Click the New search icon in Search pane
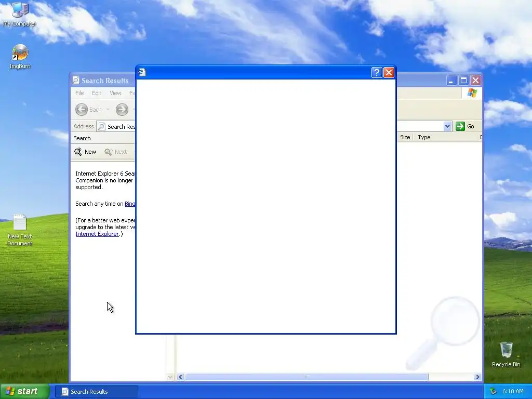The height and width of the screenshot is (399, 532). tap(78, 152)
